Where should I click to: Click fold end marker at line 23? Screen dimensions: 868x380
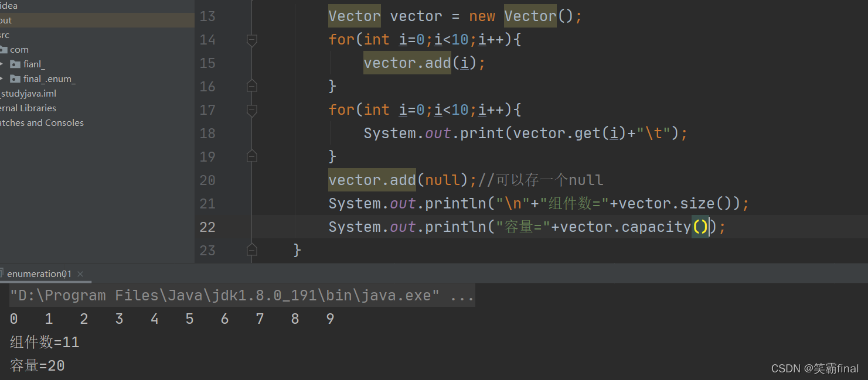click(252, 251)
